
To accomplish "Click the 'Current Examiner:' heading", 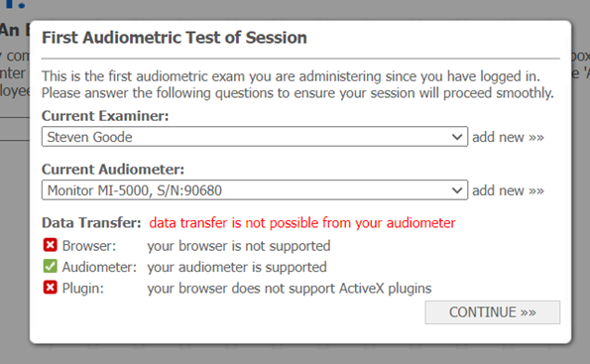I will tap(105, 116).
